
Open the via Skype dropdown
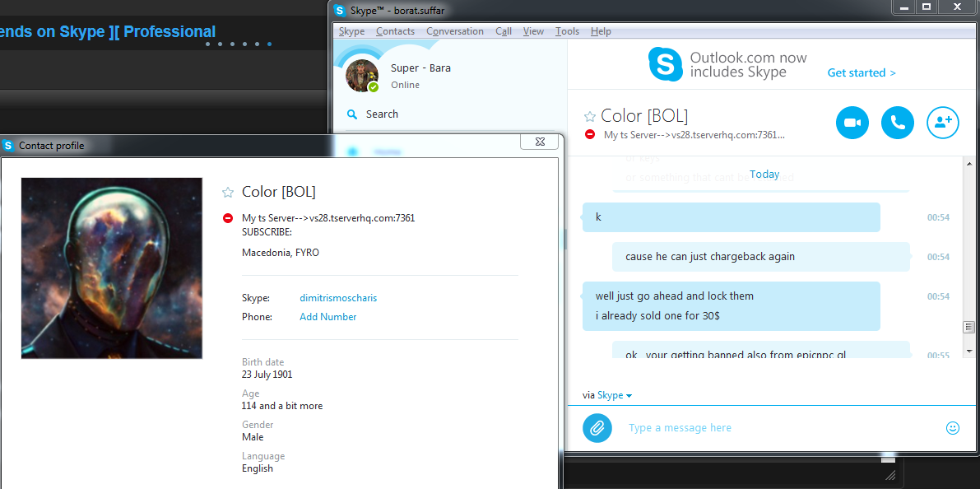[x=615, y=395]
